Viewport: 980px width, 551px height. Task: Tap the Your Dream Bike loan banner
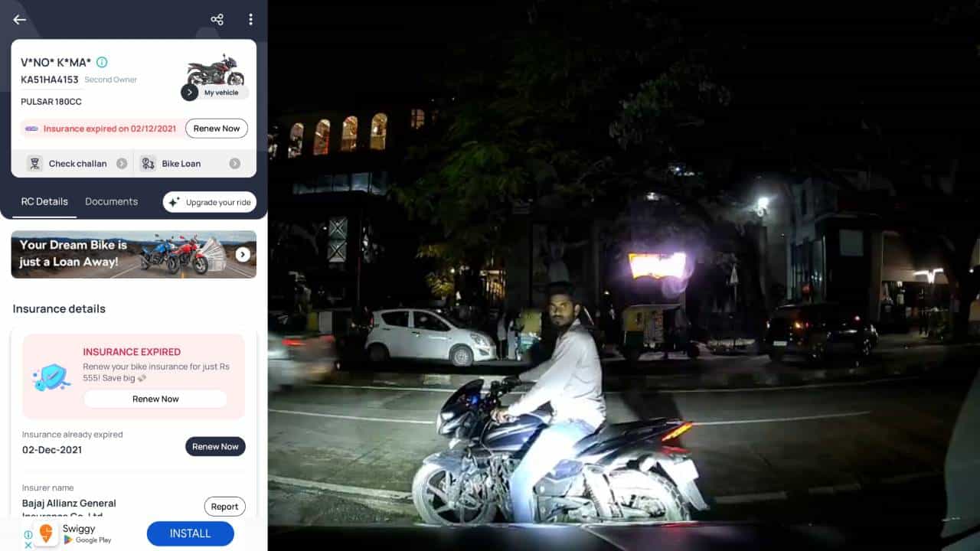pyautogui.click(x=134, y=254)
